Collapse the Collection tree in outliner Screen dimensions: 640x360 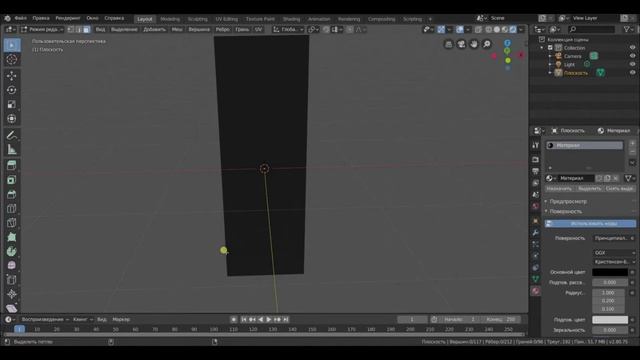click(542, 48)
